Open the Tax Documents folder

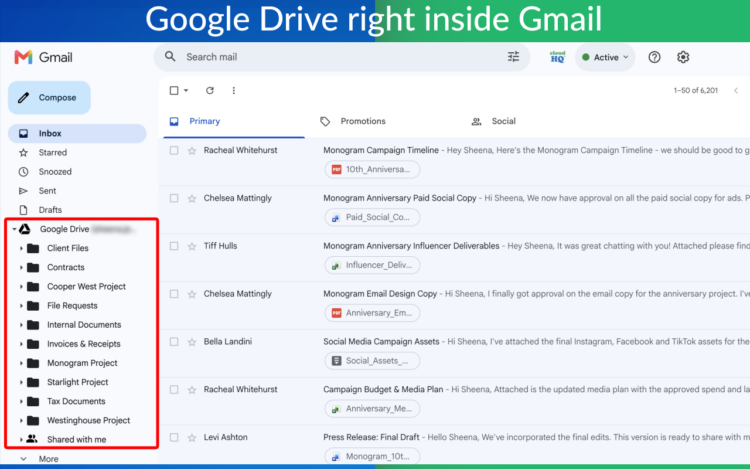tap(76, 401)
